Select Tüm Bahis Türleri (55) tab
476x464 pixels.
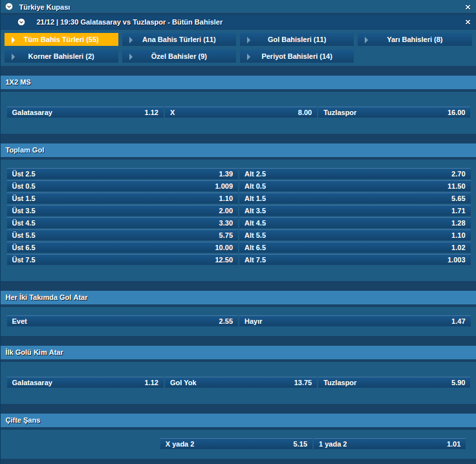61,39
